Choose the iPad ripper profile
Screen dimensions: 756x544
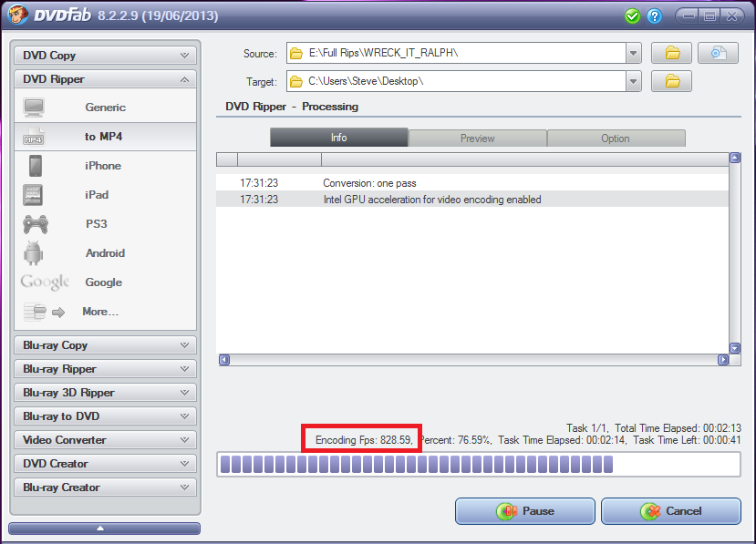[x=106, y=195]
